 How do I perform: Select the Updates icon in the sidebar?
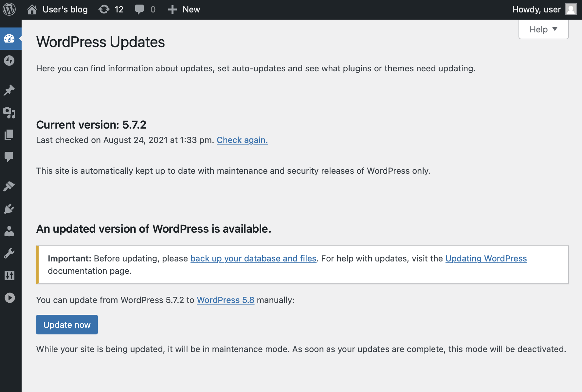click(x=10, y=61)
